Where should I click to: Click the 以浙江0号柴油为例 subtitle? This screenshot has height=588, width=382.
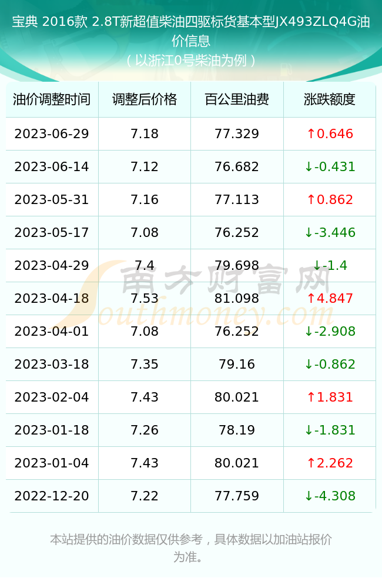tap(191, 60)
